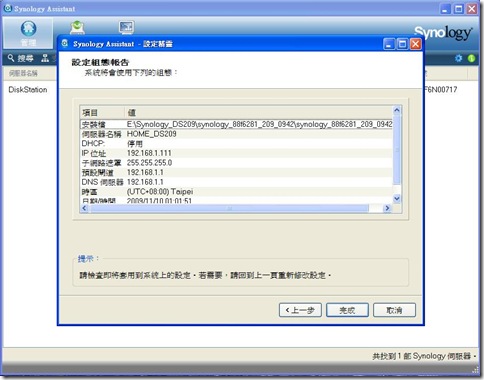Close the setup wizard dialog
484x380 pixels.
[x=416, y=44]
